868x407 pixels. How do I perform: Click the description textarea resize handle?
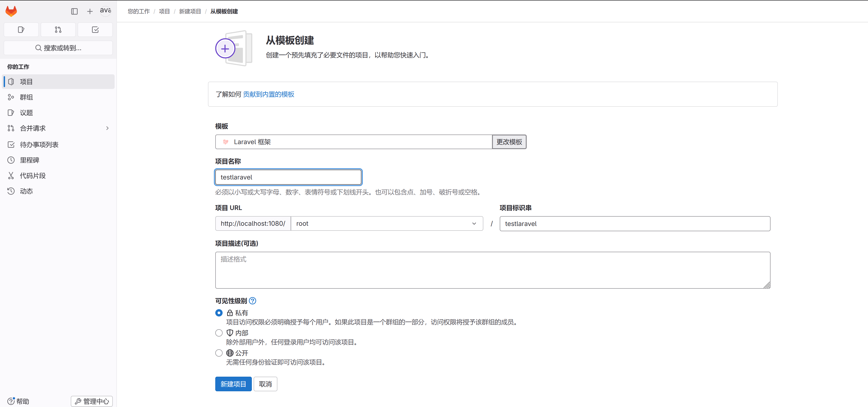click(767, 285)
